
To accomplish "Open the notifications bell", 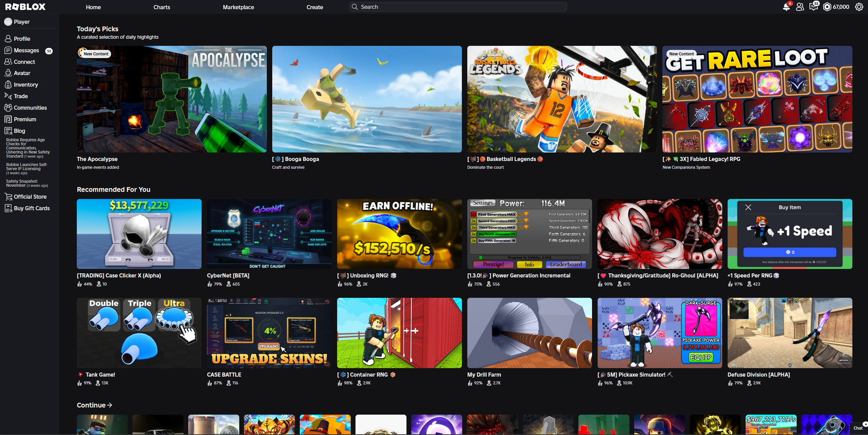I will pyautogui.click(x=786, y=7).
